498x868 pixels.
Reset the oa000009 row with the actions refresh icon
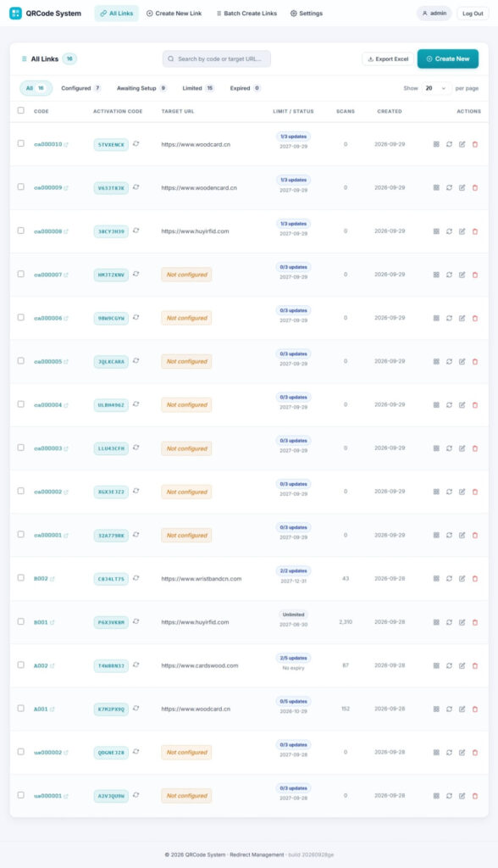point(449,187)
